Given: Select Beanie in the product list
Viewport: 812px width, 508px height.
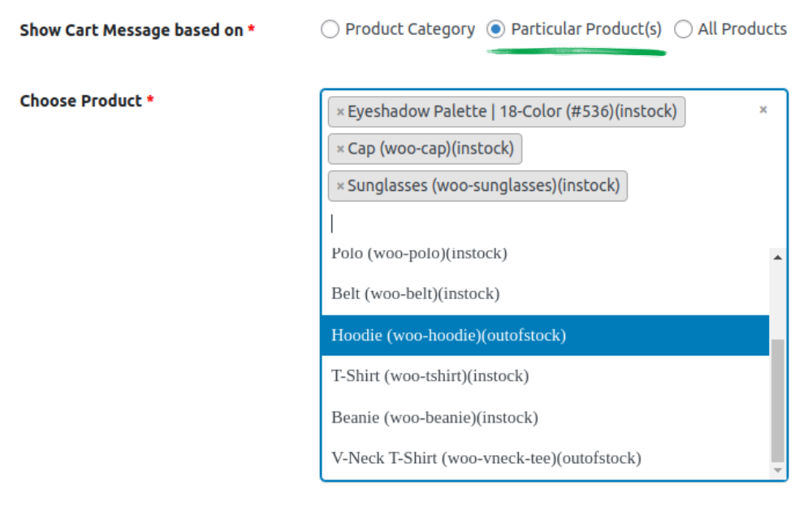Looking at the screenshot, I should pyautogui.click(x=434, y=418).
